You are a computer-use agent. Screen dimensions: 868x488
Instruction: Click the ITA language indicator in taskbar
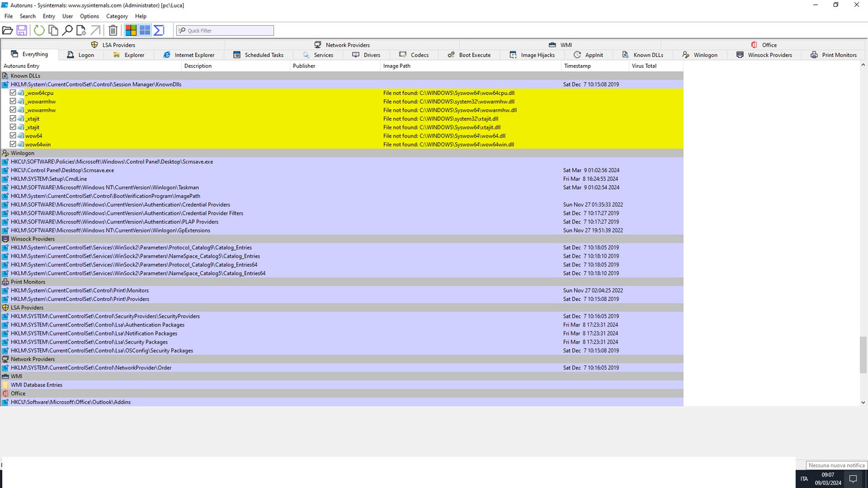click(x=804, y=479)
